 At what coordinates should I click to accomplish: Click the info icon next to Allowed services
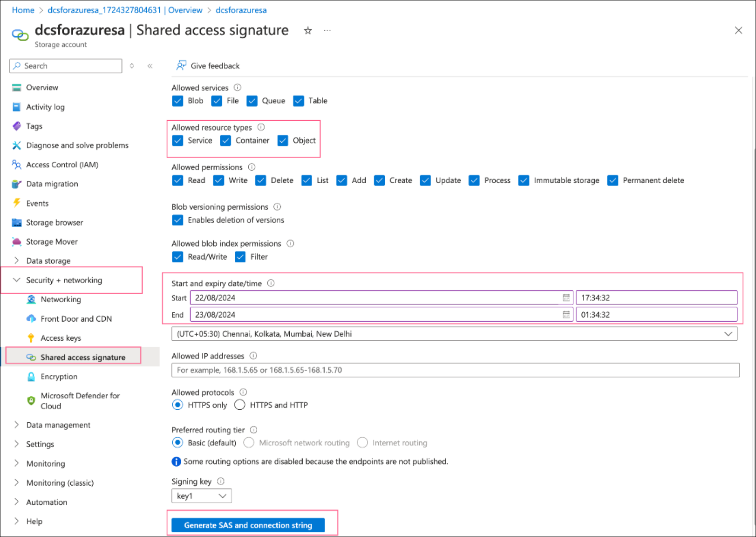238,88
